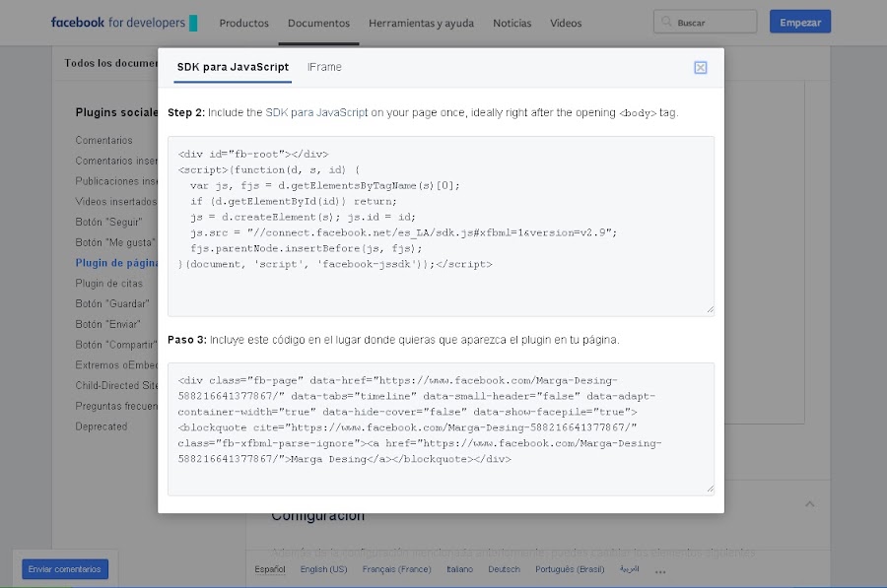
Task: Collapse the Configuración section chevron
Action: tap(809, 503)
